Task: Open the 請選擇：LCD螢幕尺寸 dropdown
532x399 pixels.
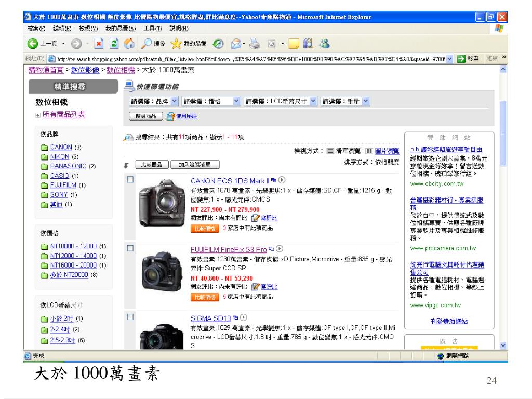Action: click(280, 101)
